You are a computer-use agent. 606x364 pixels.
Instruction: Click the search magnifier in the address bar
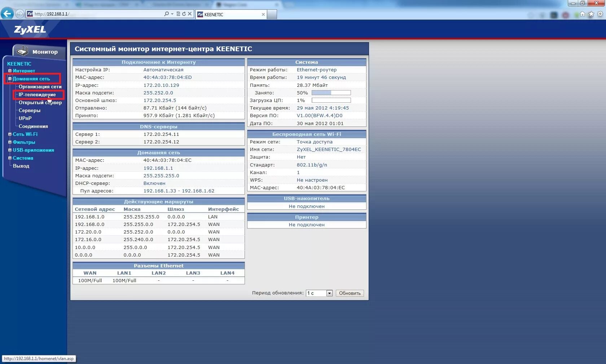coord(166,14)
